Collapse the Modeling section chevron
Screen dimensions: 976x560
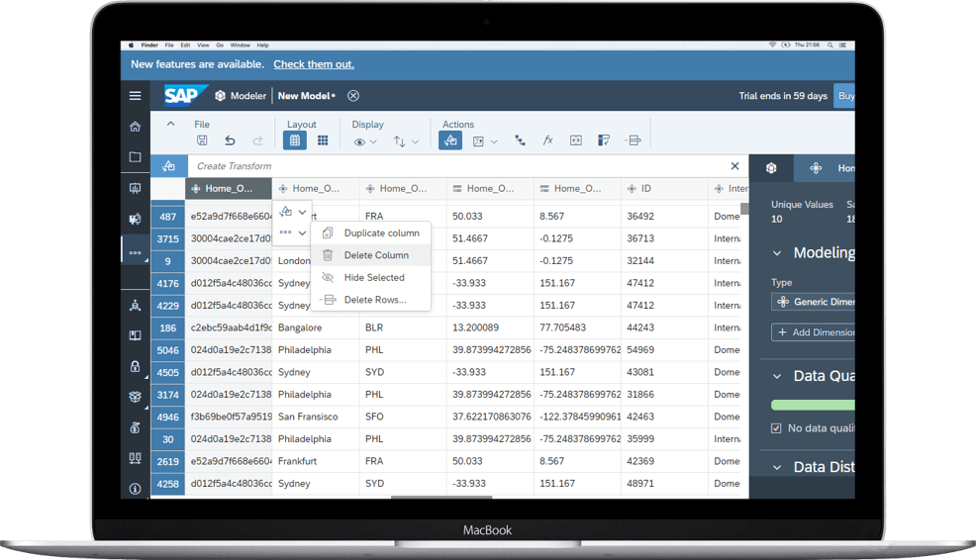coord(777,253)
